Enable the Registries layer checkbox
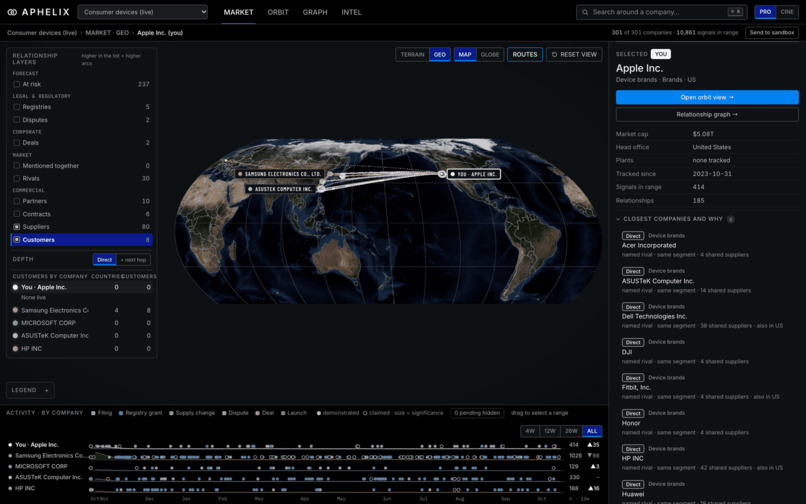The width and height of the screenshot is (806, 504). [x=16, y=107]
